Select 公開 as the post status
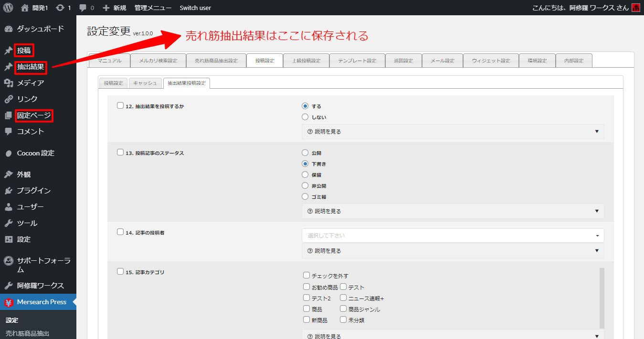The image size is (644, 339). (x=305, y=153)
